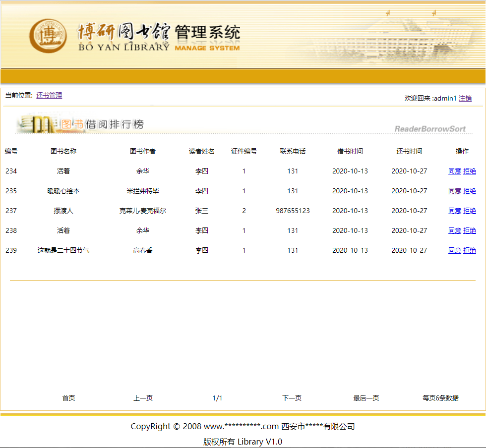Select author 克莱儿·麦克福尔
Viewport: 486px width, 448px height.
143,211
